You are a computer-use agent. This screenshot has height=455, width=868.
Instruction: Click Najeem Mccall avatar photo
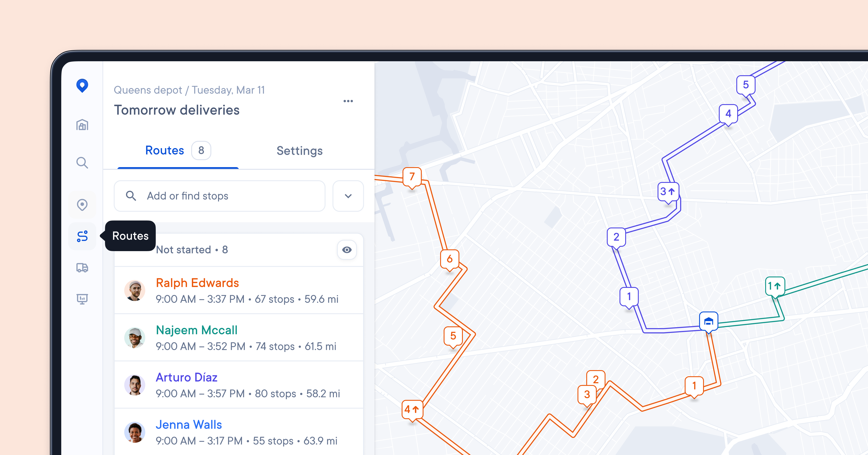pyautogui.click(x=135, y=337)
